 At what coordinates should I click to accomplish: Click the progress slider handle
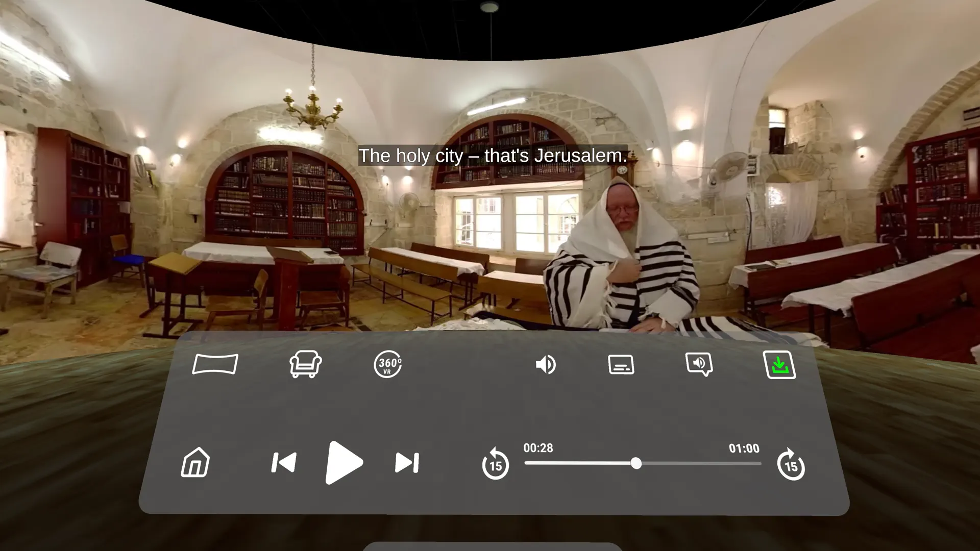point(636,463)
